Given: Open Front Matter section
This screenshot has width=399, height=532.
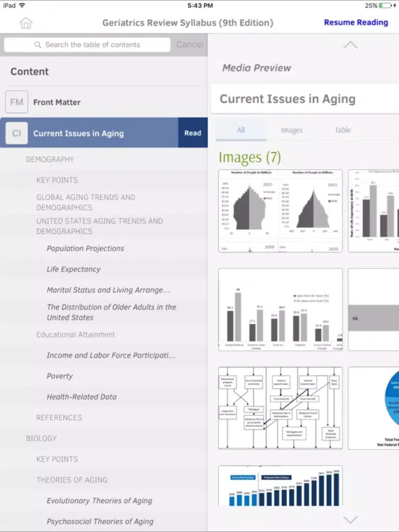Looking at the screenshot, I should (x=57, y=102).
